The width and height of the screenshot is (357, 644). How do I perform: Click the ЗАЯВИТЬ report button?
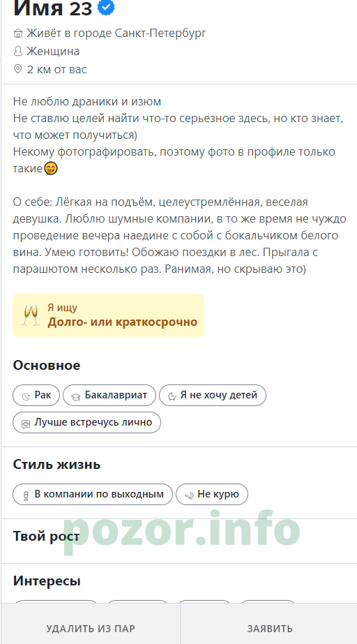point(270,629)
